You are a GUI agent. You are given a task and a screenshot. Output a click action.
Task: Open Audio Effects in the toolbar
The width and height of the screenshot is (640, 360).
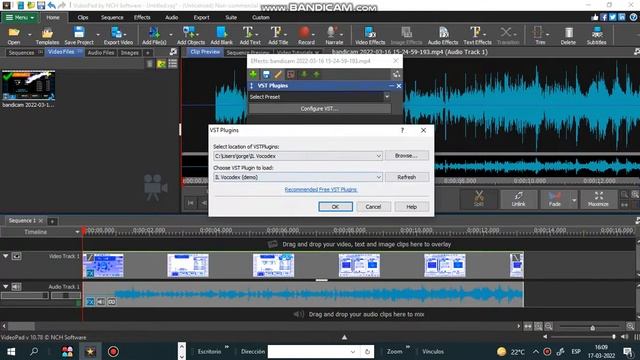click(x=443, y=36)
